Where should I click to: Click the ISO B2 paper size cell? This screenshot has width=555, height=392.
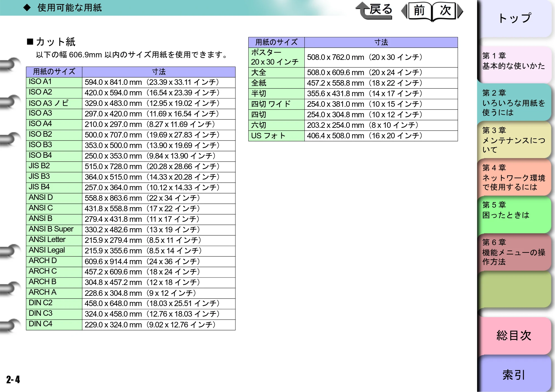(x=54, y=135)
